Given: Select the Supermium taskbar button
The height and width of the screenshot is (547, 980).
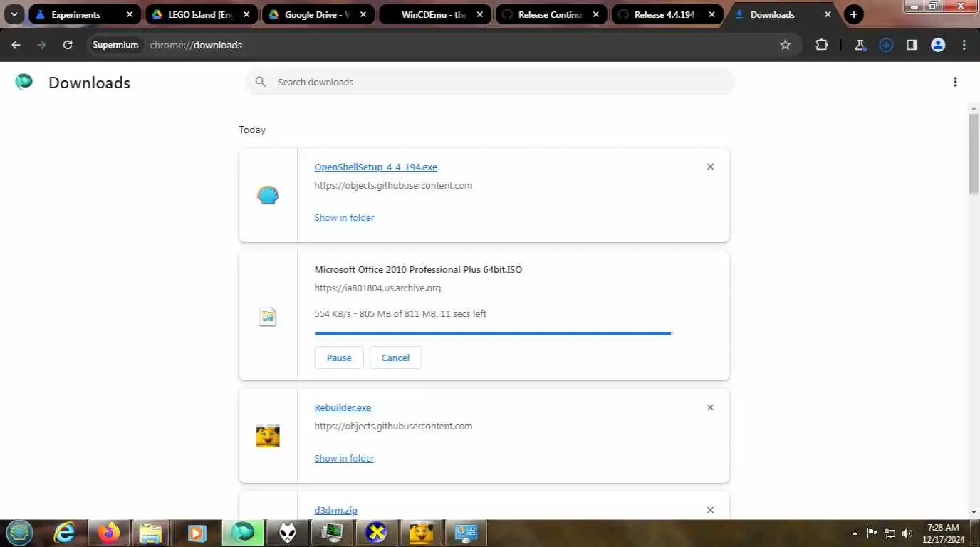Looking at the screenshot, I should [242, 533].
